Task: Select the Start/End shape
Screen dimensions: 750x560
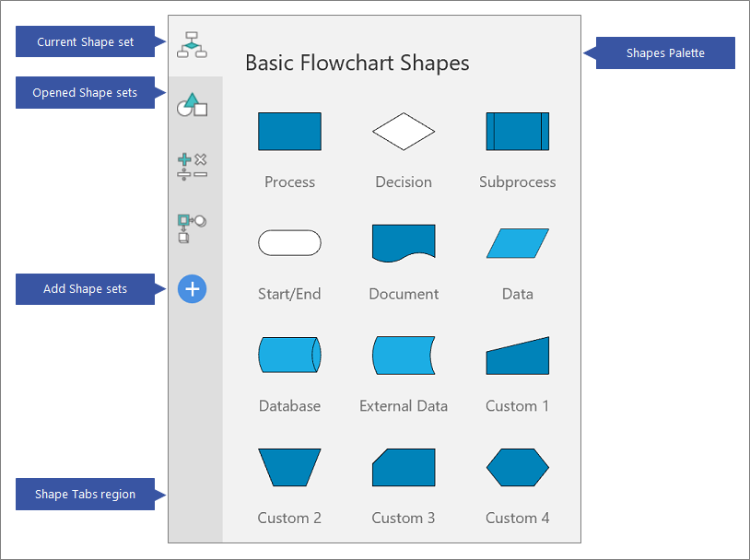Action: pyautogui.click(x=289, y=242)
